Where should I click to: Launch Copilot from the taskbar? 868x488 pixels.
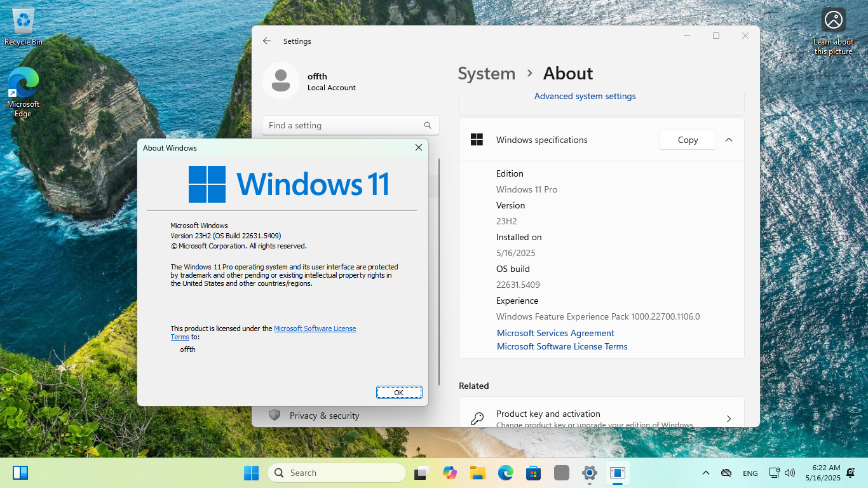tap(450, 473)
